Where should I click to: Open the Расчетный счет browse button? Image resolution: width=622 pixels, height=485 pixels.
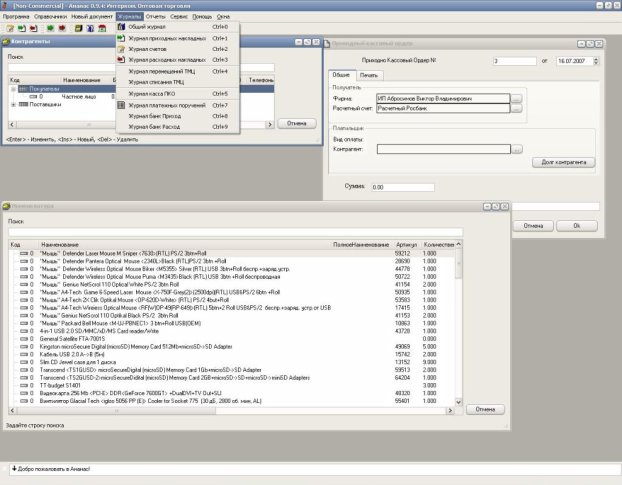[516, 108]
